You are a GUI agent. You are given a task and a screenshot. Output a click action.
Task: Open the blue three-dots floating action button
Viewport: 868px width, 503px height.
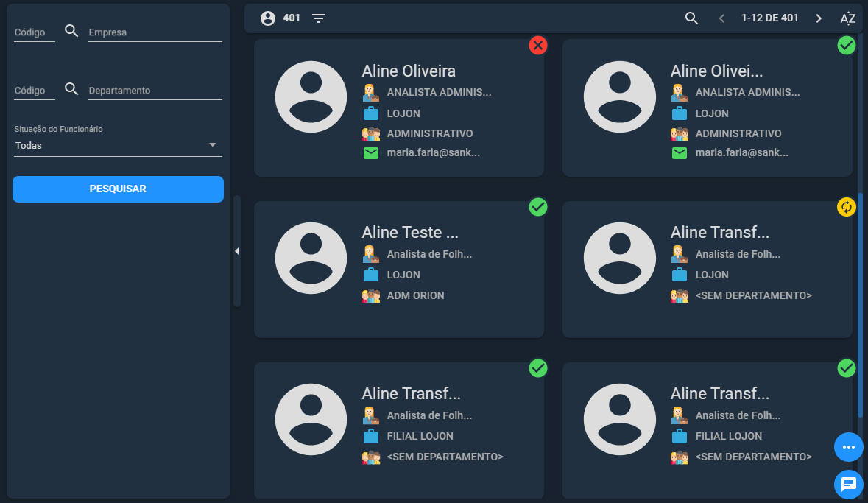(849, 447)
